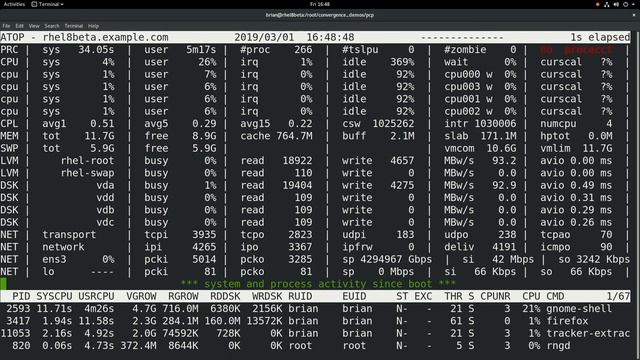This screenshot has height=360, width=640.
Task: Click the #zombie label
Action: click(x=465, y=50)
